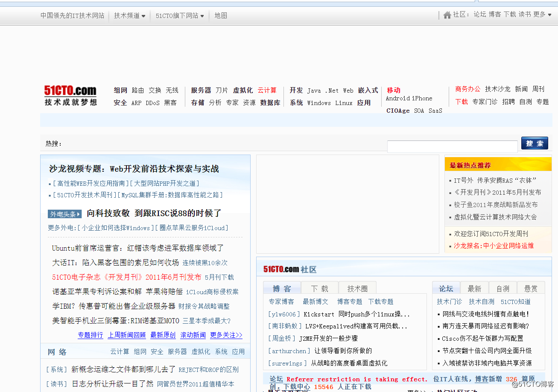
Task: Switch to the 下载 tab
Action: pyautogui.click(x=319, y=289)
